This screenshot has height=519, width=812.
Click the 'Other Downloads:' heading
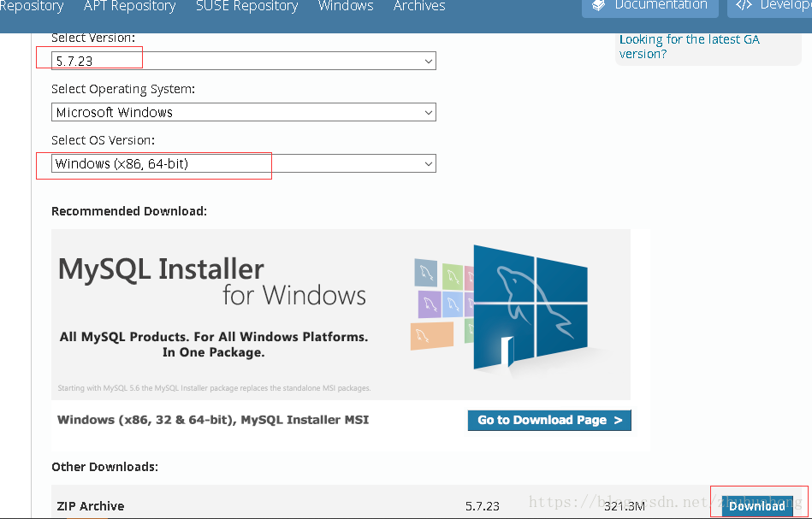tap(104, 467)
